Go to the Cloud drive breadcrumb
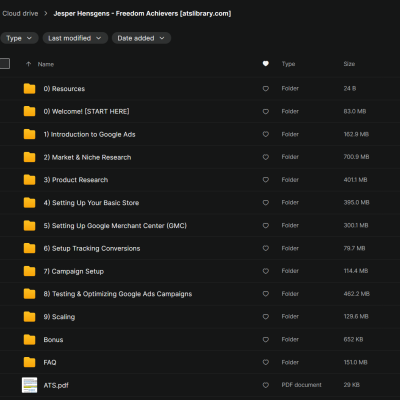The height and width of the screenshot is (400, 400). click(x=20, y=14)
